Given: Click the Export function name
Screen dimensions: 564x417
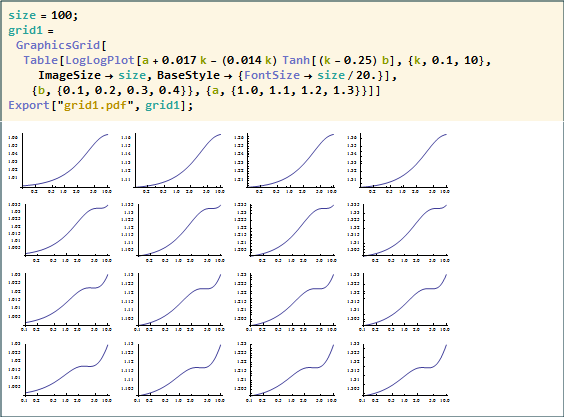Looking at the screenshot, I should click(29, 105).
